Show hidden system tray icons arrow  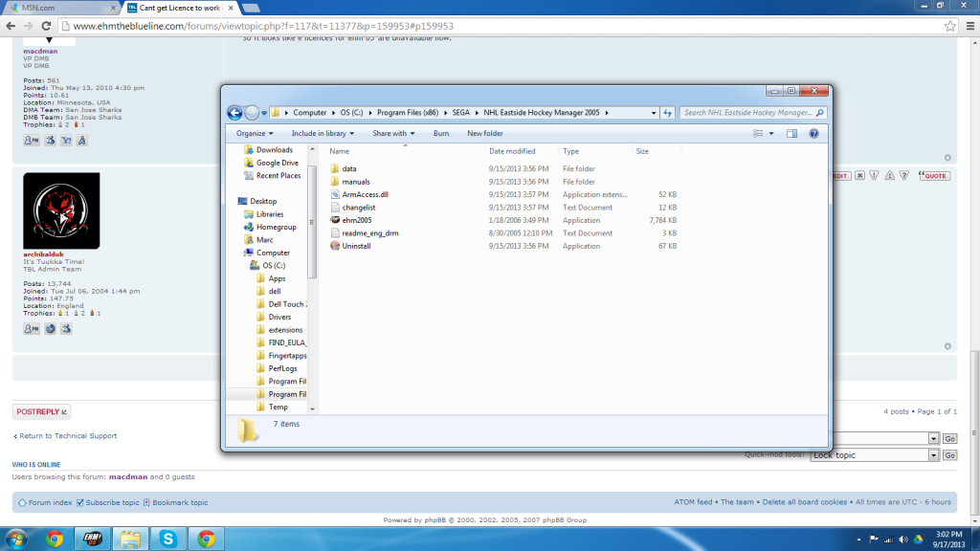click(858, 540)
